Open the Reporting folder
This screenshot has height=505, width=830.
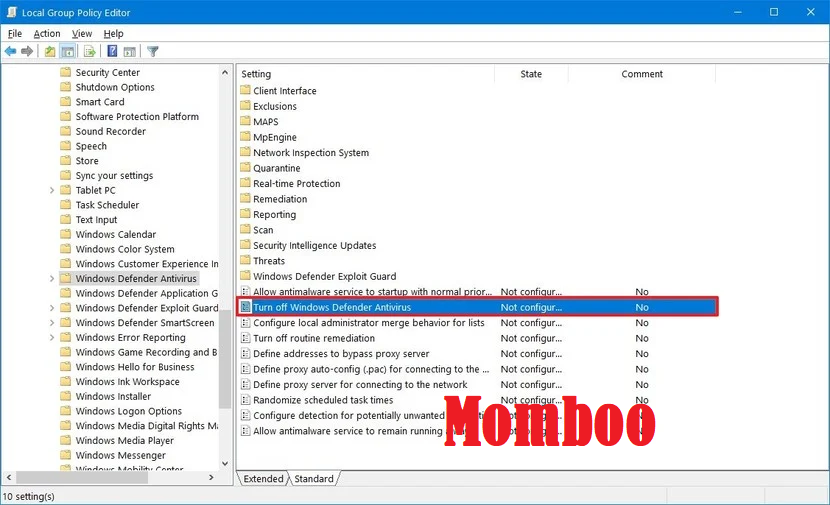pyautogui.click(x=274, y=214)
